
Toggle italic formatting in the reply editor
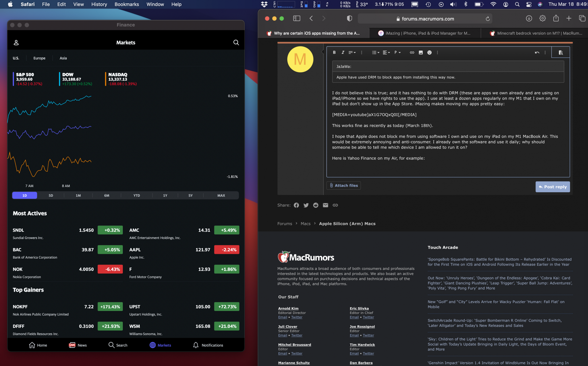[x=343, y=52]
